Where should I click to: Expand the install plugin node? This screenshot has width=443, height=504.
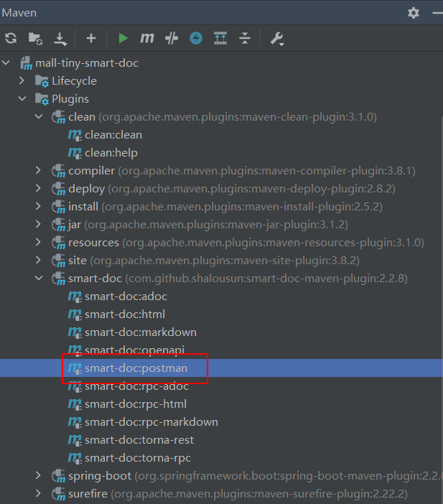pyautogui.click(x=38, y=206)
